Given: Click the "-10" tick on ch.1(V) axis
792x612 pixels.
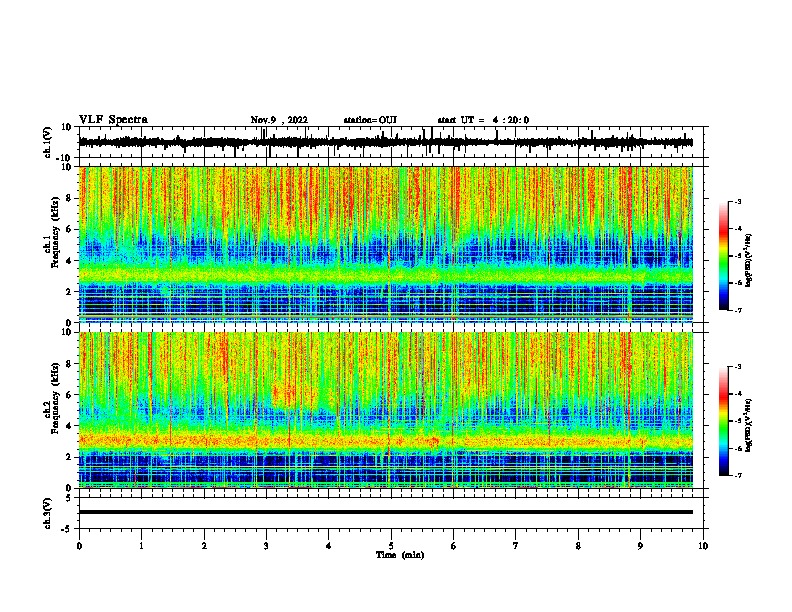Looking at the screenshot, I should [65, 157].
